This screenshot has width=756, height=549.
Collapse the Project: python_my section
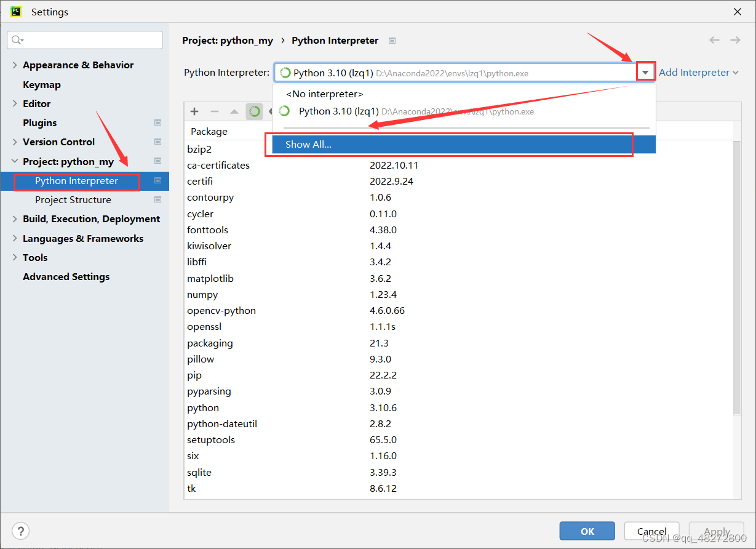pyautogui.click(x=14, y=161)
